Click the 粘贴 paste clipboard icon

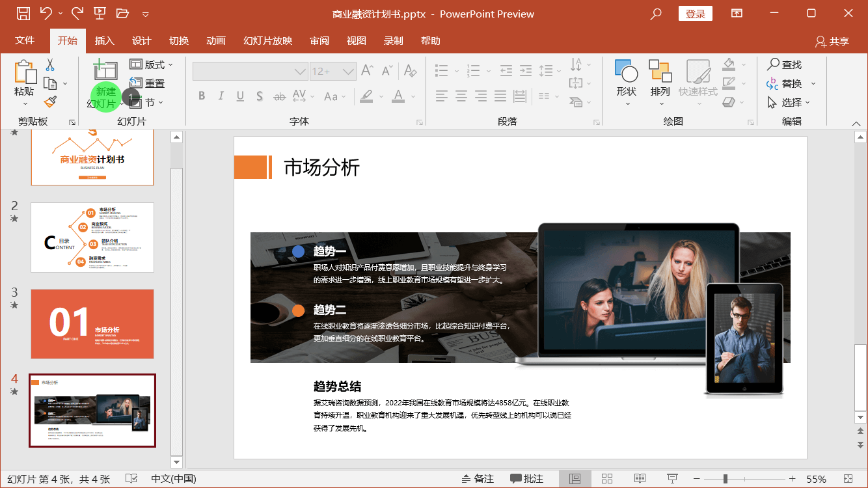25,72
